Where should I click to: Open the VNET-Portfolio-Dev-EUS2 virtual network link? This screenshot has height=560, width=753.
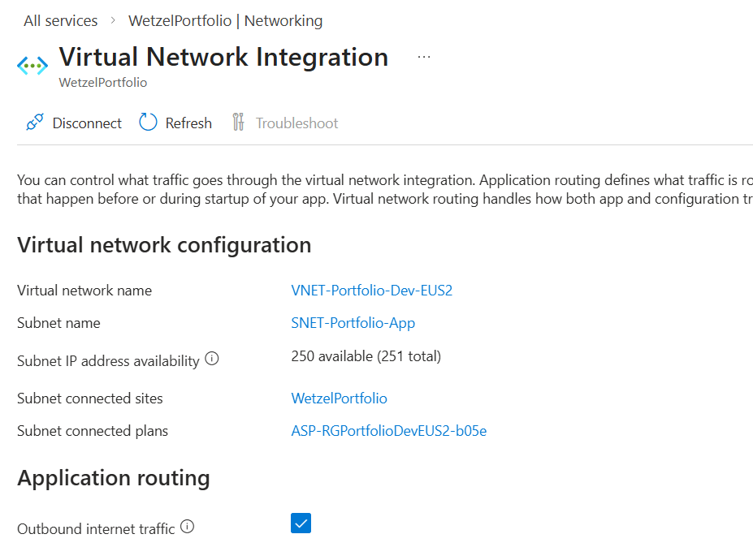tap(371, 291)
